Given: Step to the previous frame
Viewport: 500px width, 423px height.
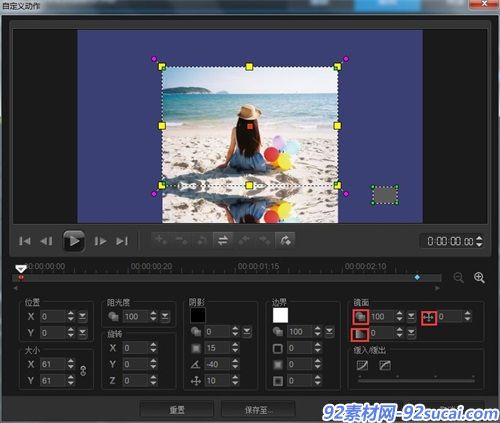Looking at the screenshot, I should click(x=46, y=241).
